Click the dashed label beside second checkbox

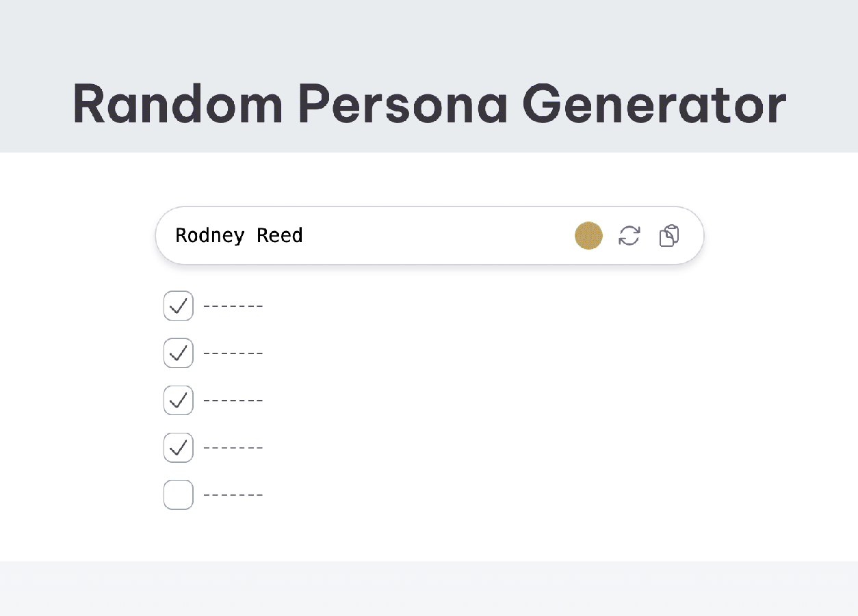point(233,353)
